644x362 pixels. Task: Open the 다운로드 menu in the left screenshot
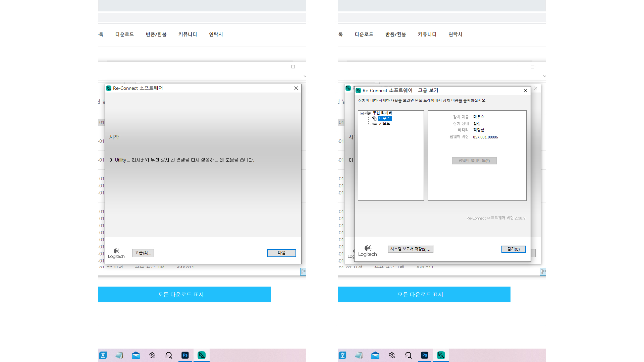click(x=124, y=34)
